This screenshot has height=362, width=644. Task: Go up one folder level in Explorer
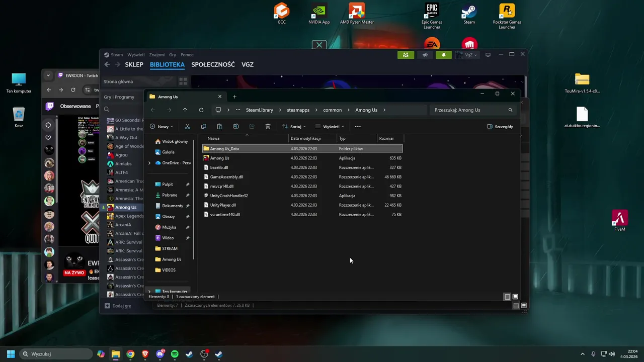click(185, 110)
